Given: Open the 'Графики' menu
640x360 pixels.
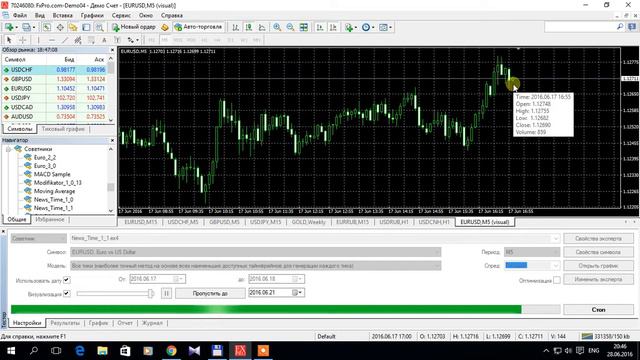Looking at the screenshot, I should 92,16.
